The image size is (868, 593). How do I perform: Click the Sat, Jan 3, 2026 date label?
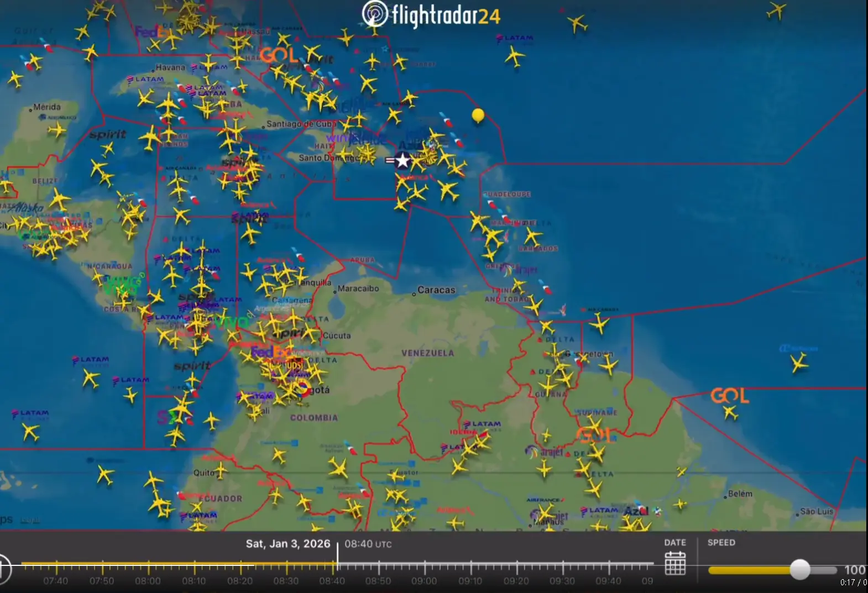point(287,544)
